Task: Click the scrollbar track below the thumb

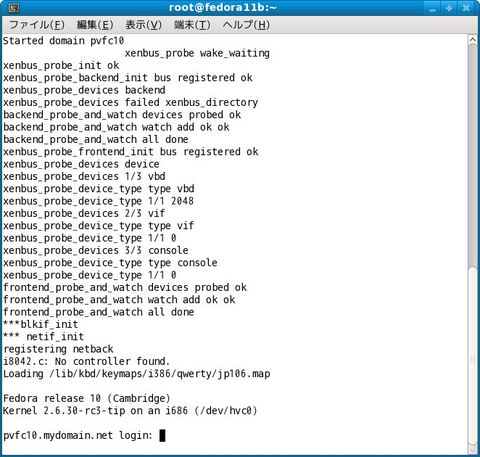Action: coord(473,355)
